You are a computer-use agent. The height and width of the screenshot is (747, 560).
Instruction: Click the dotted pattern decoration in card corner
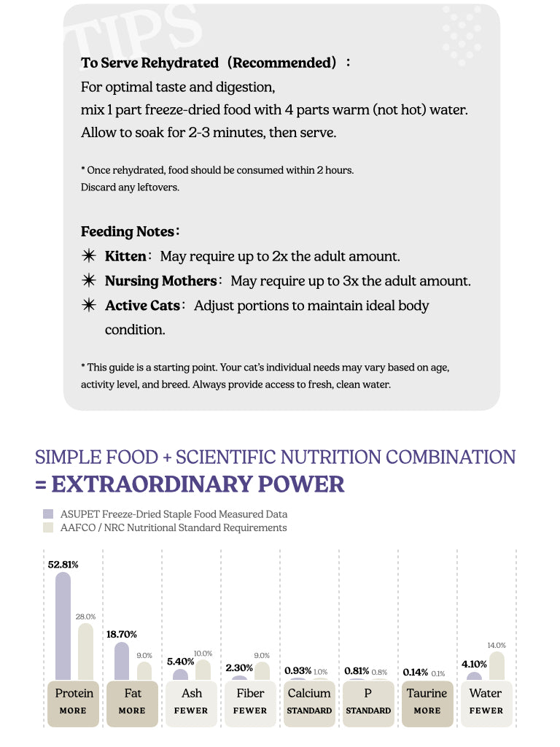click(461, 34)
